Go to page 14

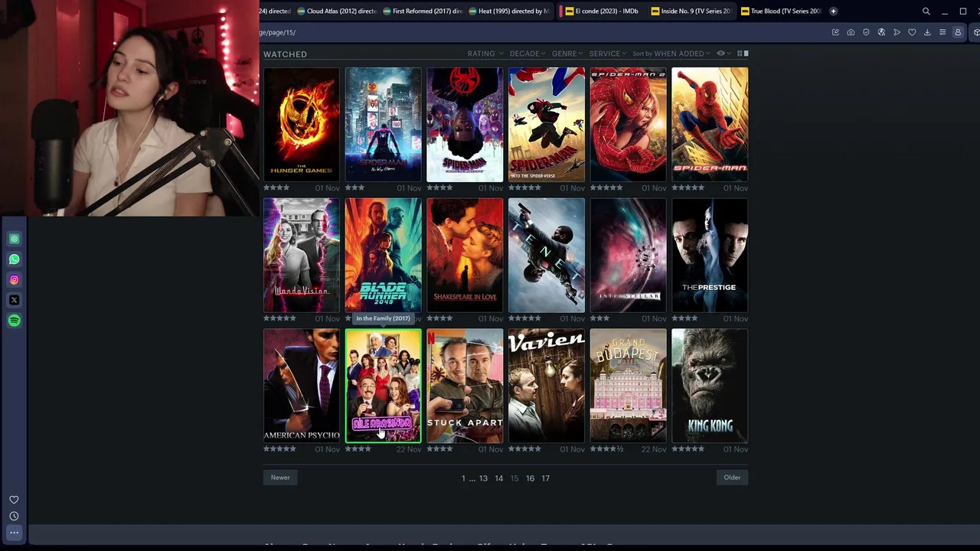[x=499, y=478]
